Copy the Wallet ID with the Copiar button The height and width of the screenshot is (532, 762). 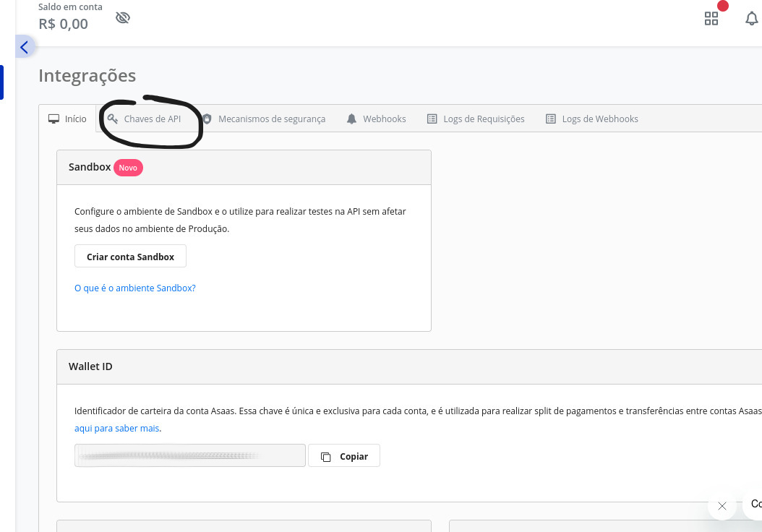coord(344,456)
